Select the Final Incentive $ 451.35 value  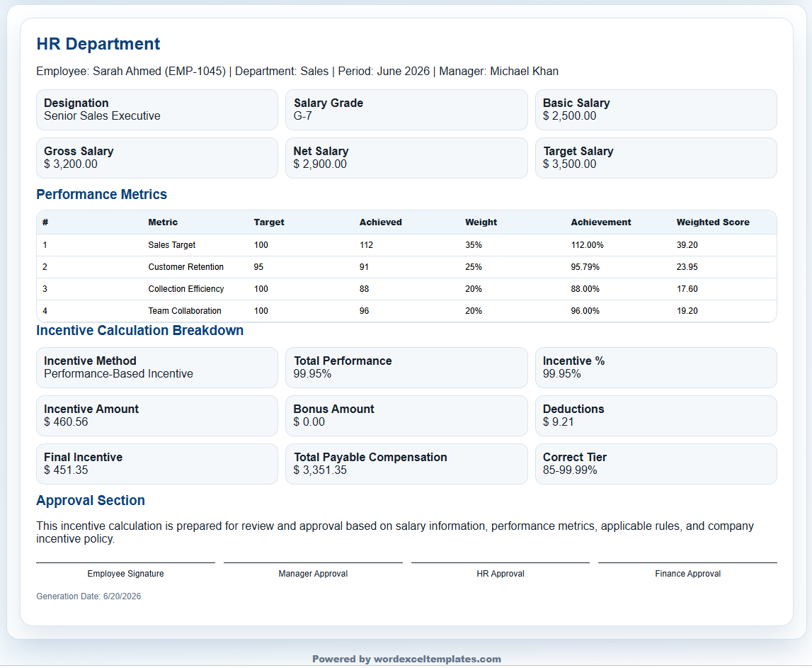tap(66, 470)
